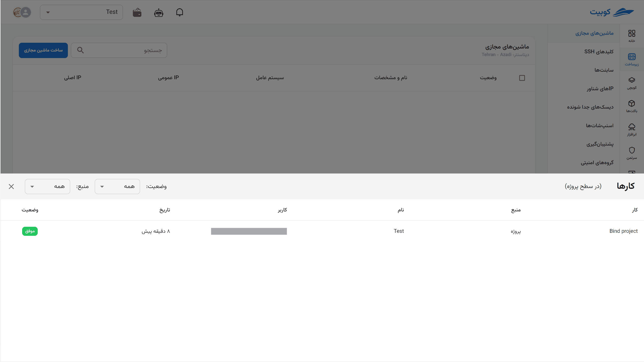Select the زیرساخت infrastructure sidebar icon
The image size is (644, 362).
[632, 59]
